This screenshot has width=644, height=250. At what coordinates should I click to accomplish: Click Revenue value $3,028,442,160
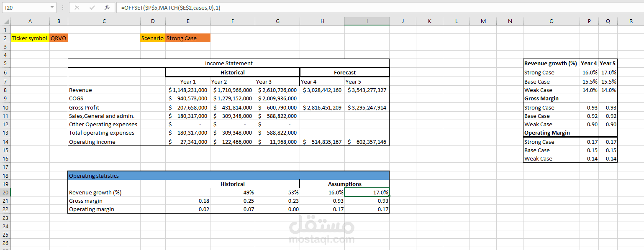[x=322, y=90]
